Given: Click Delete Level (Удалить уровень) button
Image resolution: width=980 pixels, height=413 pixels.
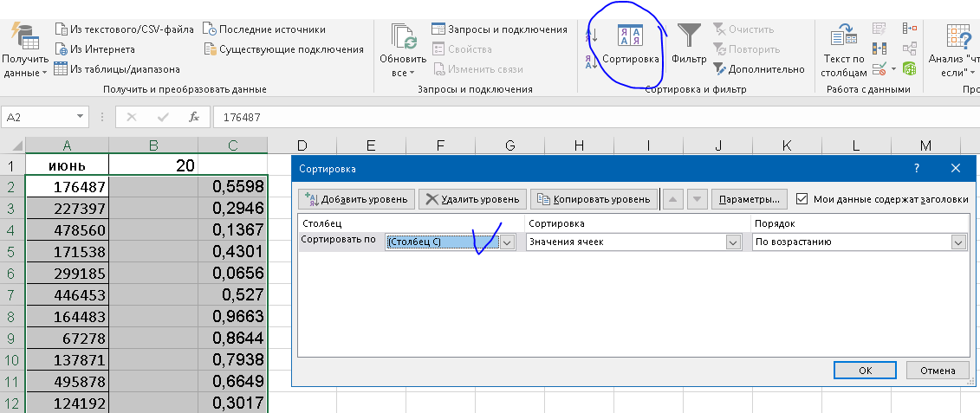Looking at the screenshot, I should pyautogui.click(x=472, y=199).
